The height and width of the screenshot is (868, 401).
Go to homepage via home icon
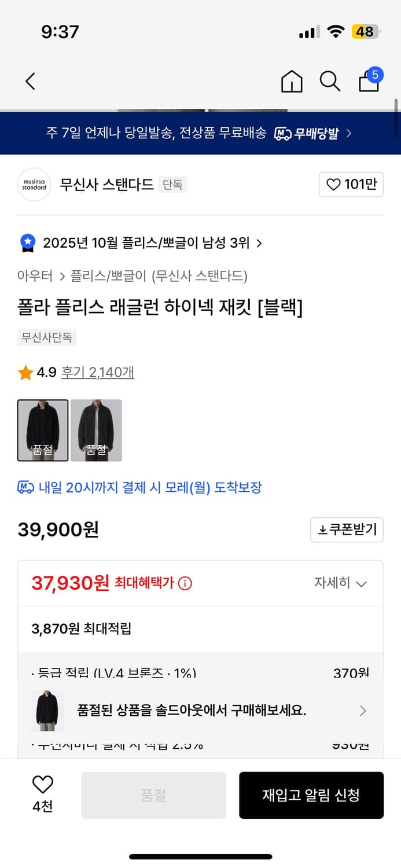292,82
